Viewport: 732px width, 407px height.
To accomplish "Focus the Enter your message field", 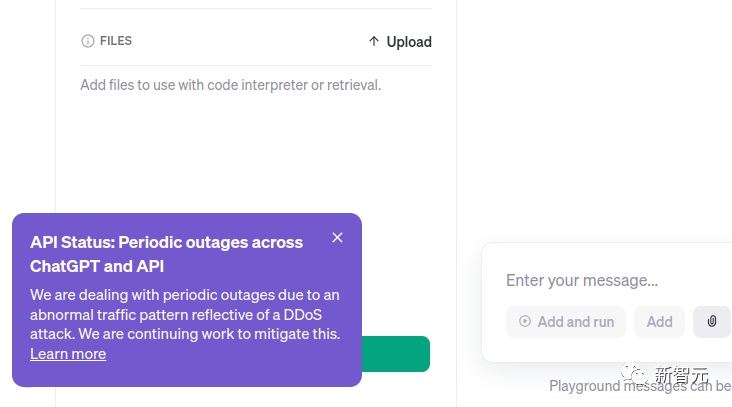I will click(600, 280).
